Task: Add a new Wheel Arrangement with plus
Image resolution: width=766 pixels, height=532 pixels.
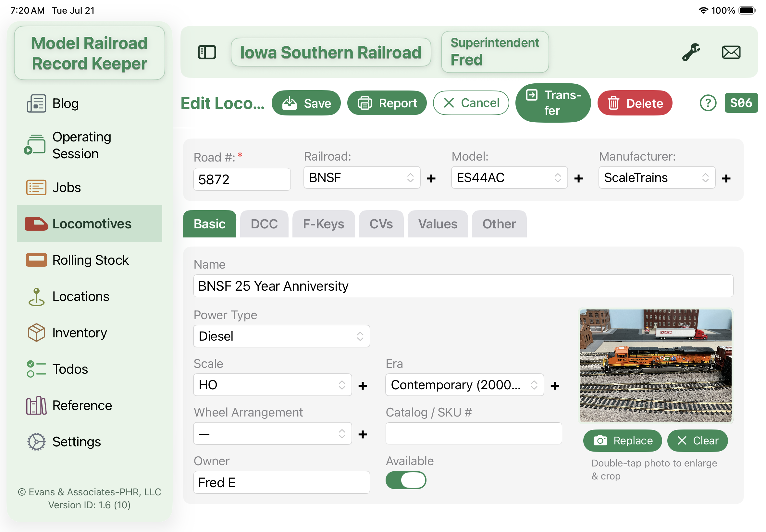Action: pyautogui.click(x=363, y=434)
